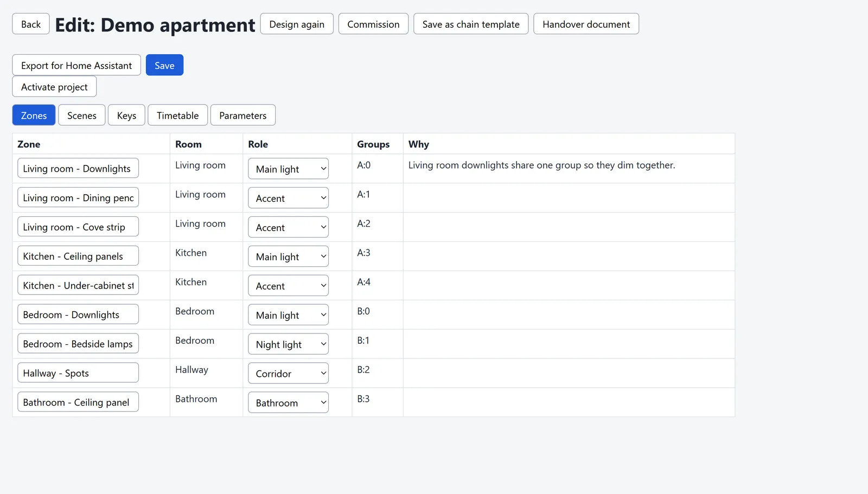Click the downlights dim together explanation text
This screenshot has height=494, width=868.
pyautogui.click(x=541, y=165)
